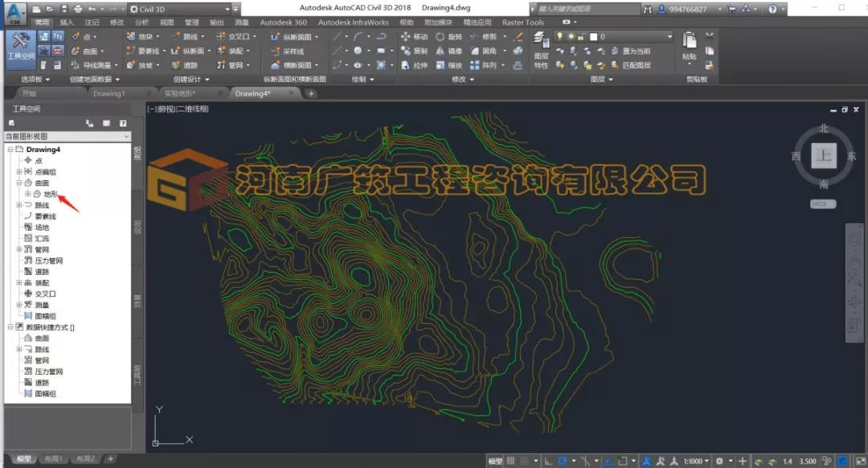The image size is (868, 468).
Task: Click the Autodesk App Store cart icon
Action: click(x=732, y=9)
